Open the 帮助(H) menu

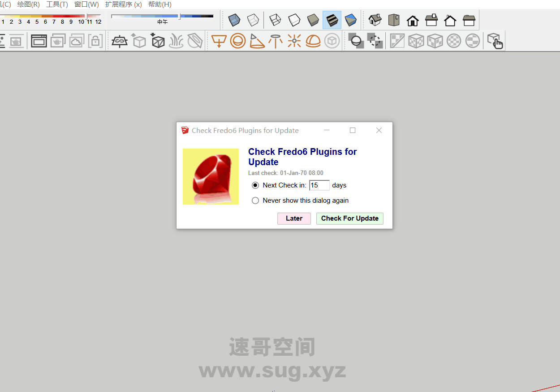[159, 4]
